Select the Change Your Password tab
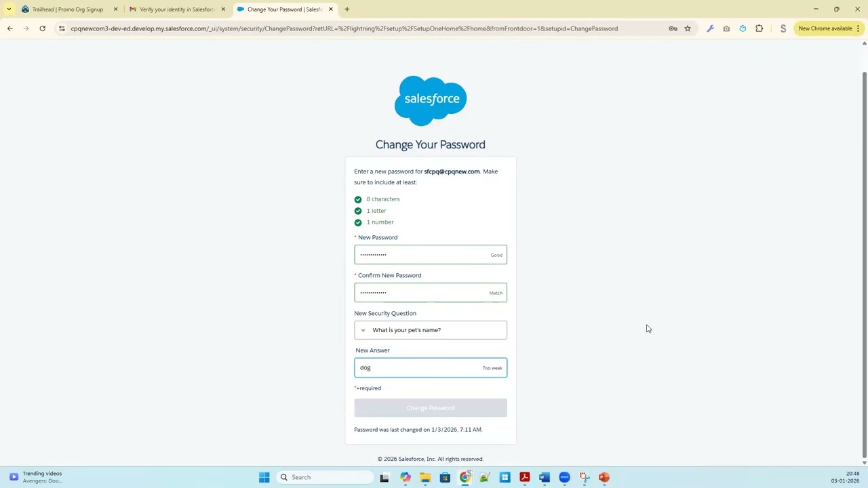 tap(284, 9)
